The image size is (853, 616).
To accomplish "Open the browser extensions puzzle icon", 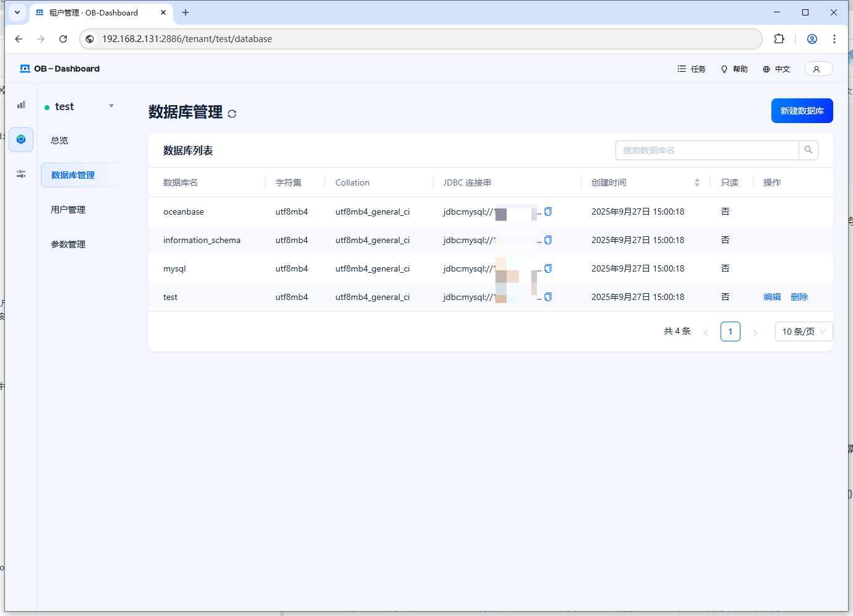I will point(779,39).
